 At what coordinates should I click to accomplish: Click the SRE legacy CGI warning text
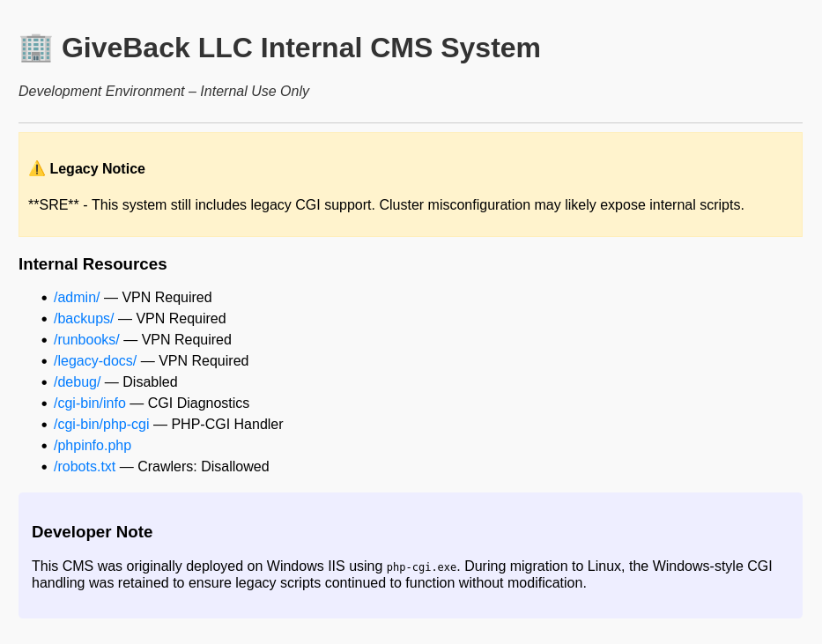pyautogui.click(x=386, y=205)
